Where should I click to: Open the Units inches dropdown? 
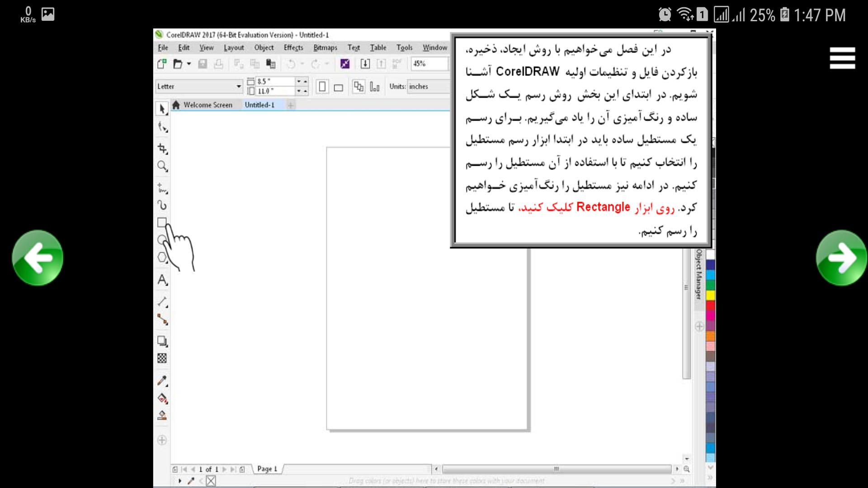(x=429, y=86)
